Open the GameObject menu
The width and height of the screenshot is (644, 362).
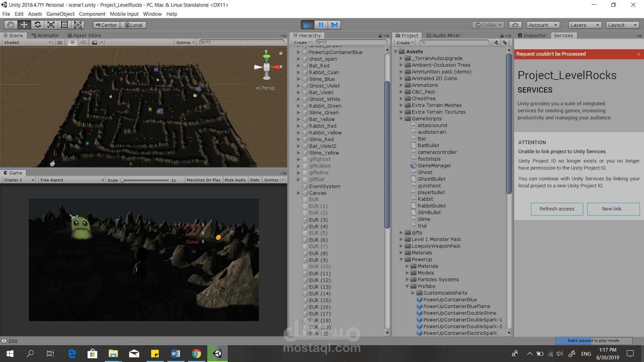60,14
